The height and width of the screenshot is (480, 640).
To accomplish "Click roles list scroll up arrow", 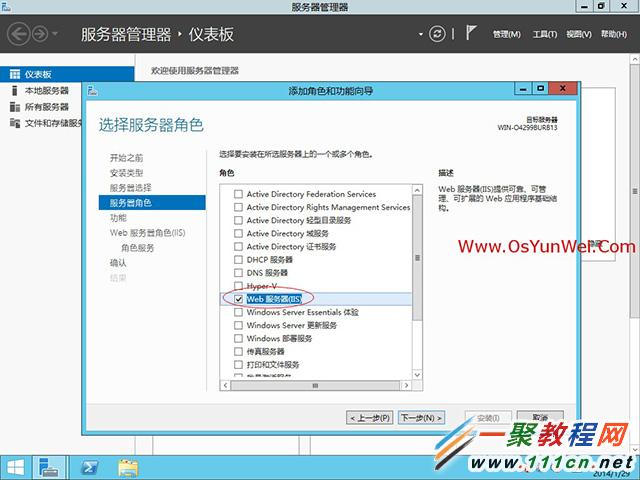I will click(x=417, y=190).
